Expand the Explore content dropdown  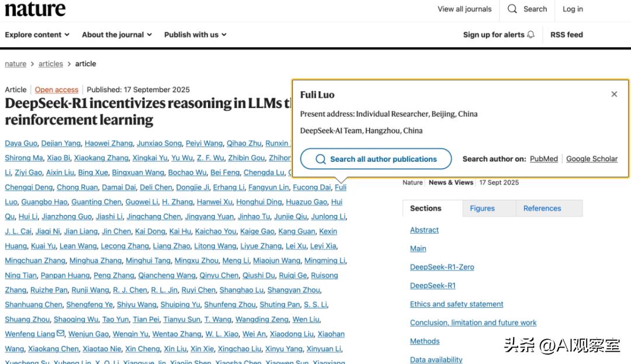[37, 34]
